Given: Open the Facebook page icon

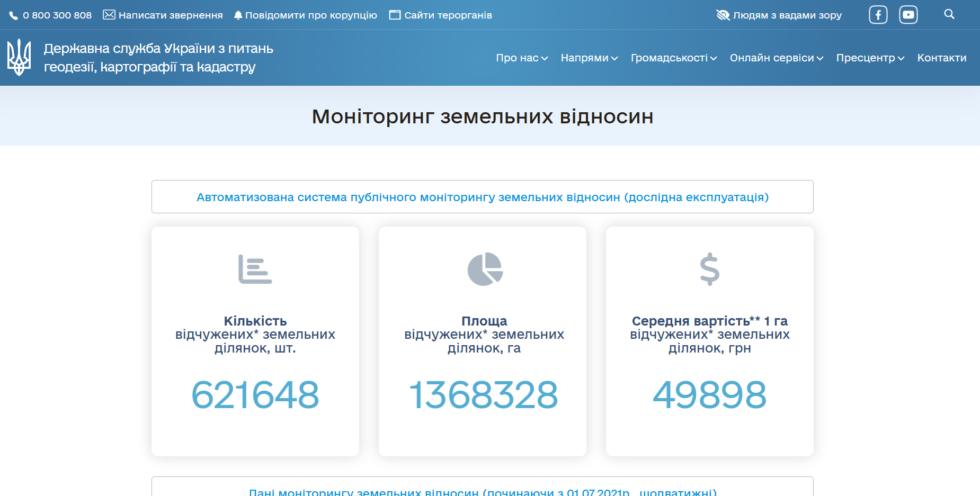Looking at the screenshot, I should (878, 14).
